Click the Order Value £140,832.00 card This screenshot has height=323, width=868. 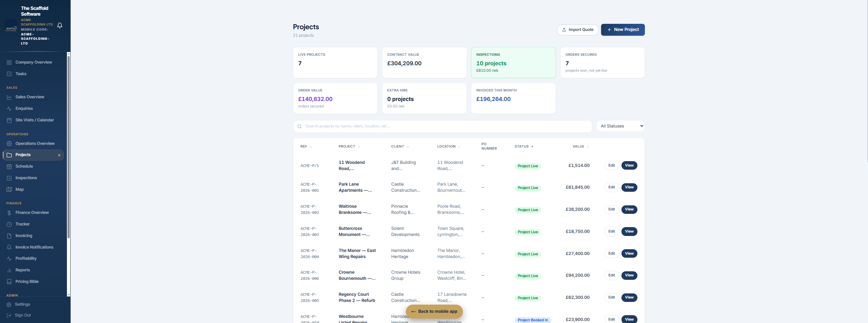(335, 98)
